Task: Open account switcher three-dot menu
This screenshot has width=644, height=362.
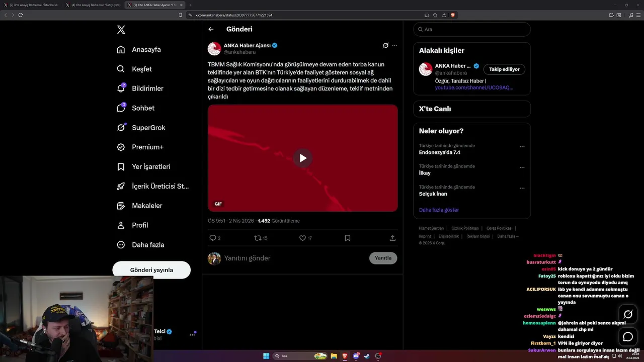Action: [x=192, y=334]
